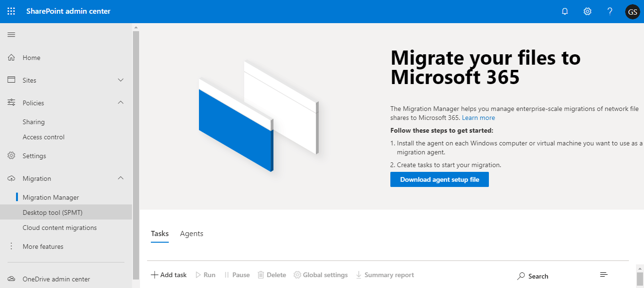Screen dimensions: 644x288
Task: Collapse the navigation hamburger menu
Action: pyautogui.click(x=11, y=34)
